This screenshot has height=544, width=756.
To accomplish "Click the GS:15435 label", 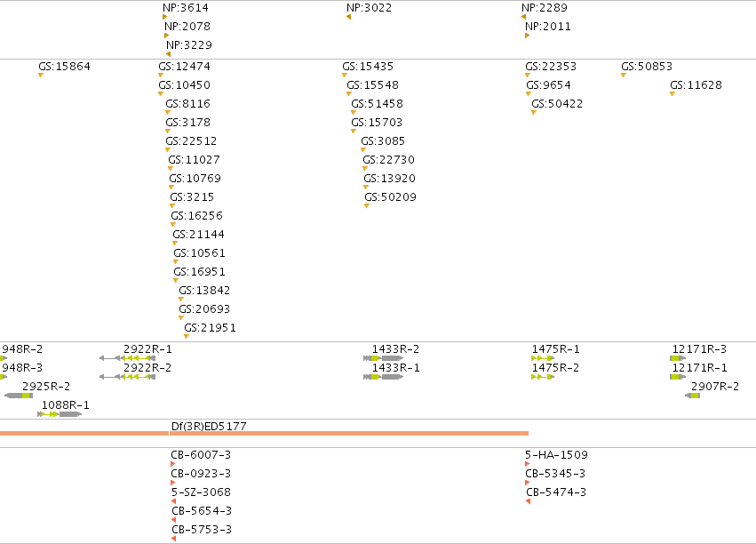I will 368,67.
